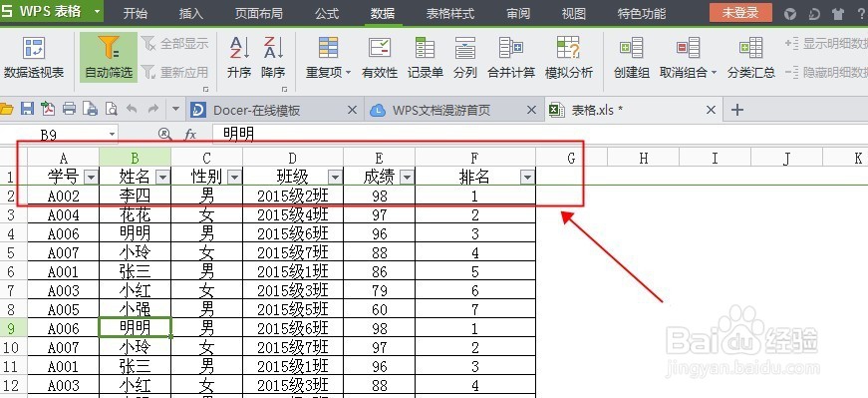
Task: Select column header H
Action: (x=643, y=158)
